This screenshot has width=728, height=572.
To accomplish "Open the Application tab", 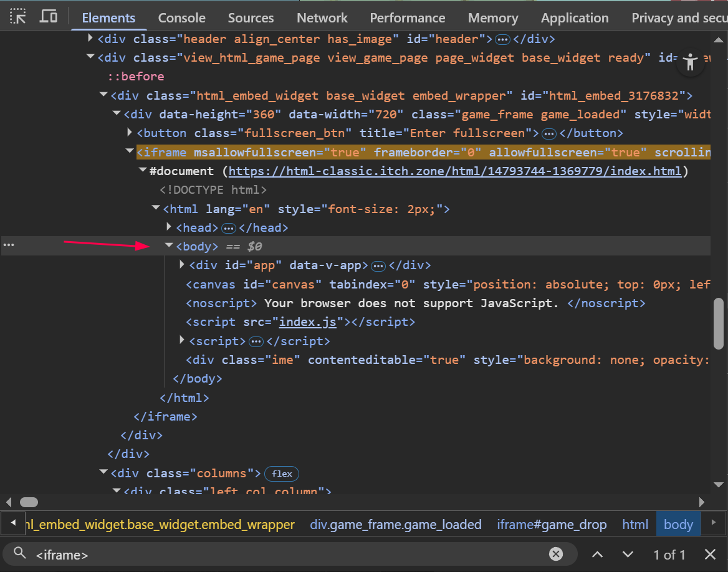I will (x=574, y=17).
